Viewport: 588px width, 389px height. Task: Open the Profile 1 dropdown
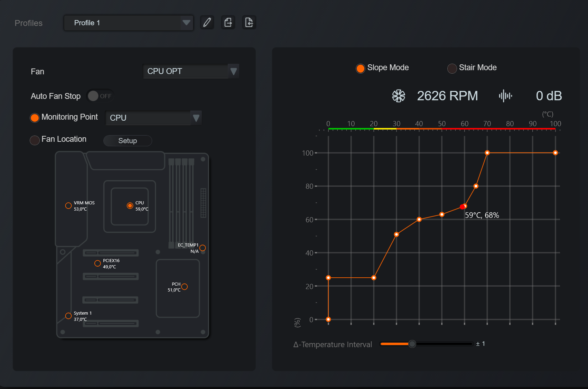129,23
